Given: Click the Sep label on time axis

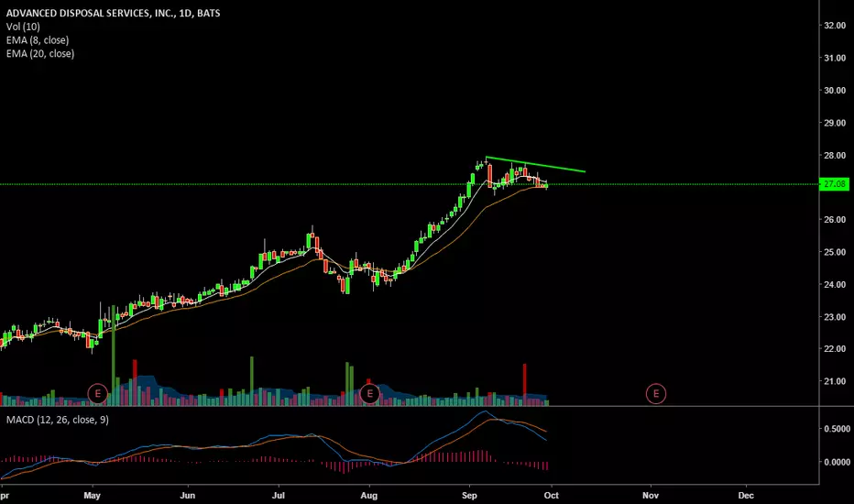Looking at the screenshot, I should click(469, 495).
